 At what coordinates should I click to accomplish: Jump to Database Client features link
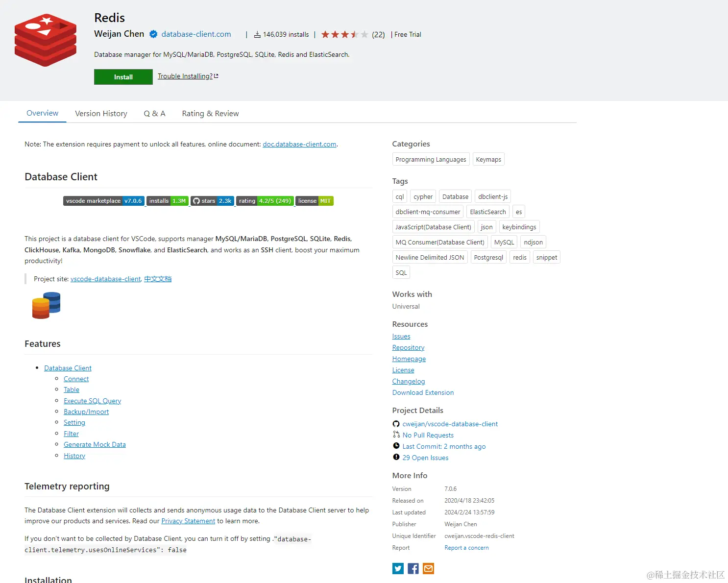(x=68, y=368)
